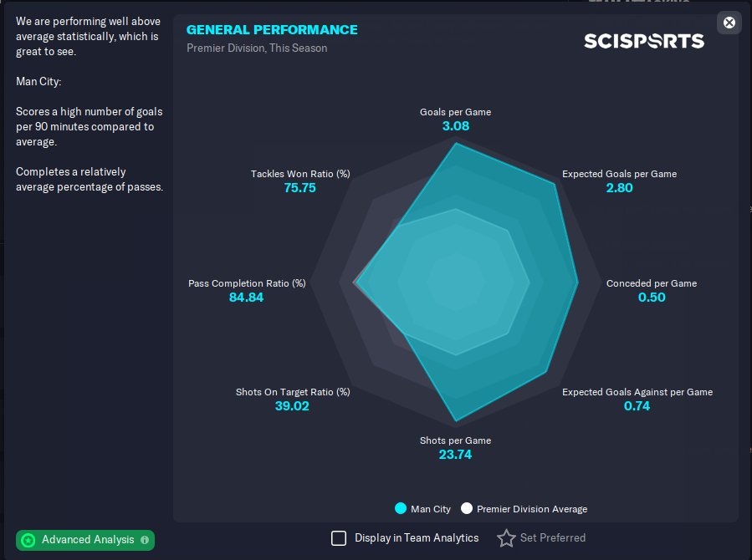This screenshot has width=752, height=560.
Task: Click the Shots per Game stat
Action: 455,447
